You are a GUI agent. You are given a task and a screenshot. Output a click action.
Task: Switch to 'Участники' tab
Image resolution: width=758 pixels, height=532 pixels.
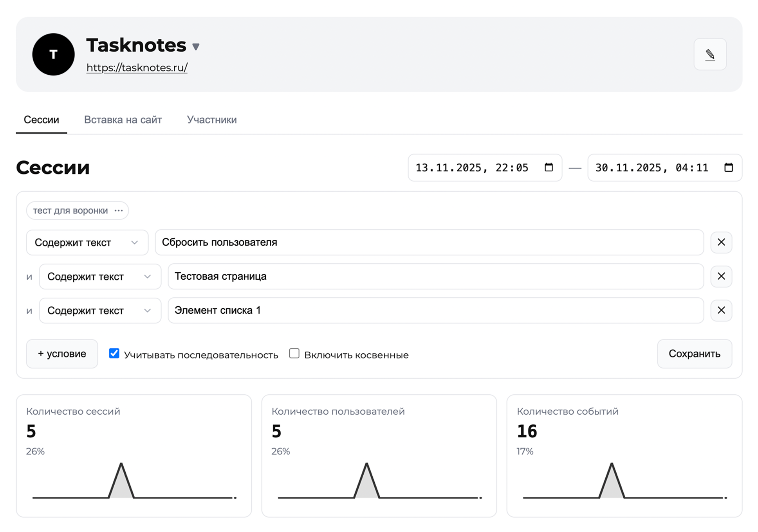click(211, 120)
